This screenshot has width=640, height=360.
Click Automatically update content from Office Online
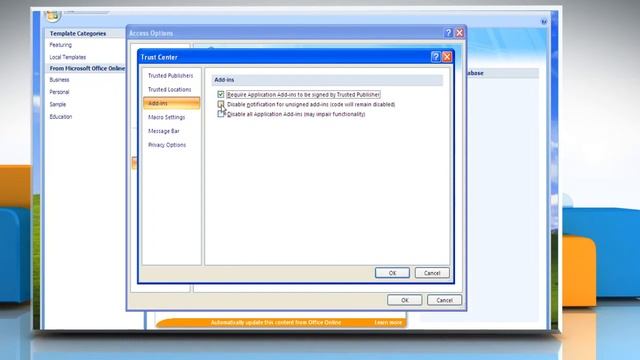click(276, 322)
